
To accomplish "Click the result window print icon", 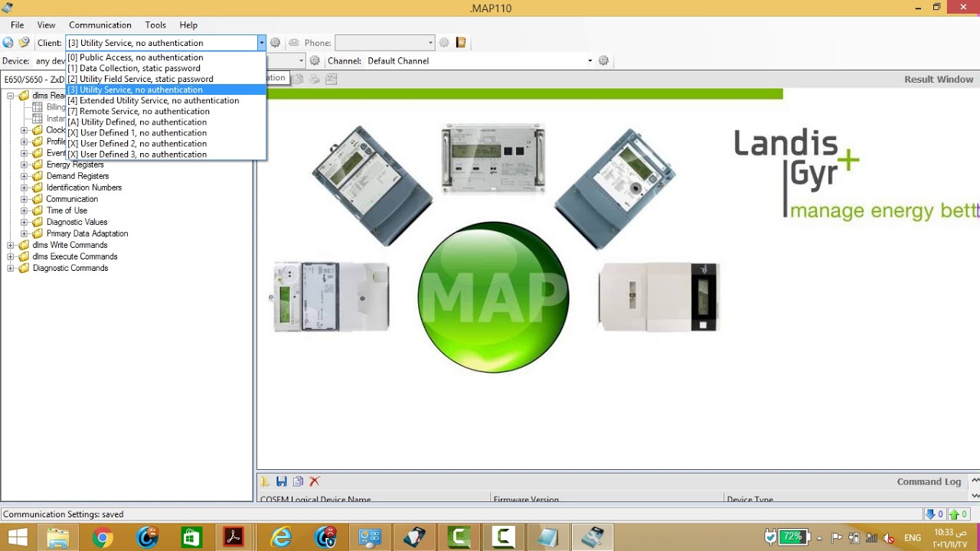I will (315, 79).
